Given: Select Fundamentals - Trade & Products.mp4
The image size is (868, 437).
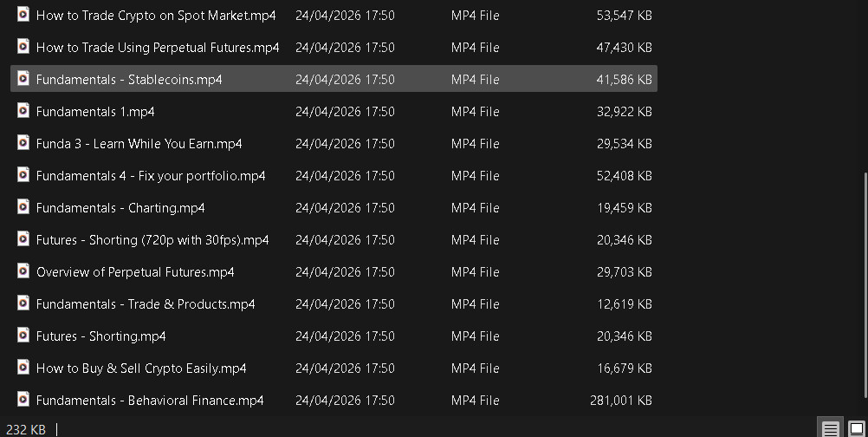Looking at the screenshot, I should (x=146, y=304).
